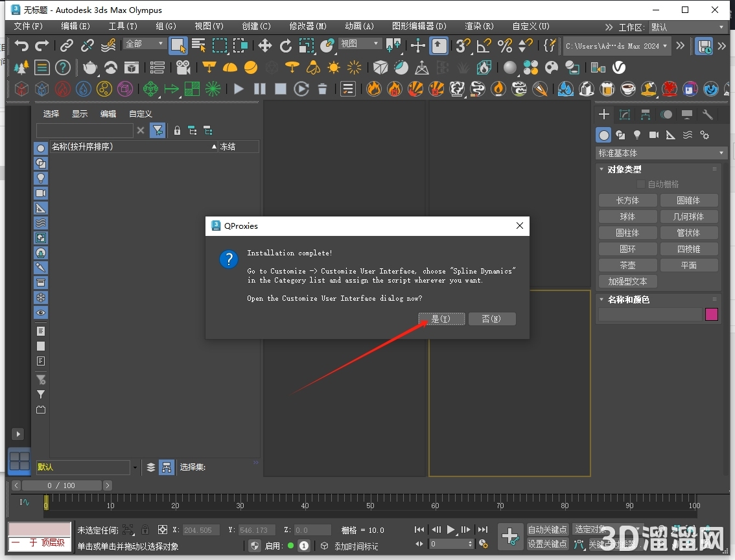Select the Lights category bulb icon
This screenshot has height=560, width=735.
(636, 135)
